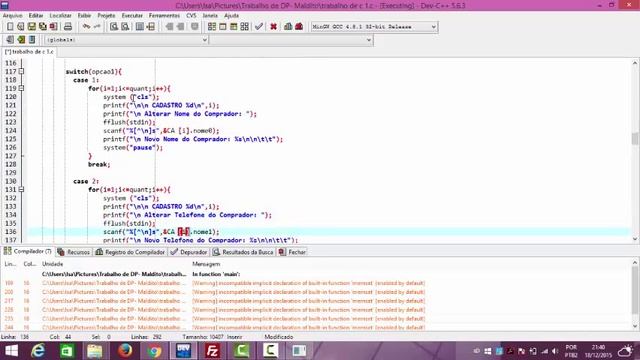Screen dimensions: 640x360
Task: Collapse the for loop at line 119
Action: tap(21, 88)
